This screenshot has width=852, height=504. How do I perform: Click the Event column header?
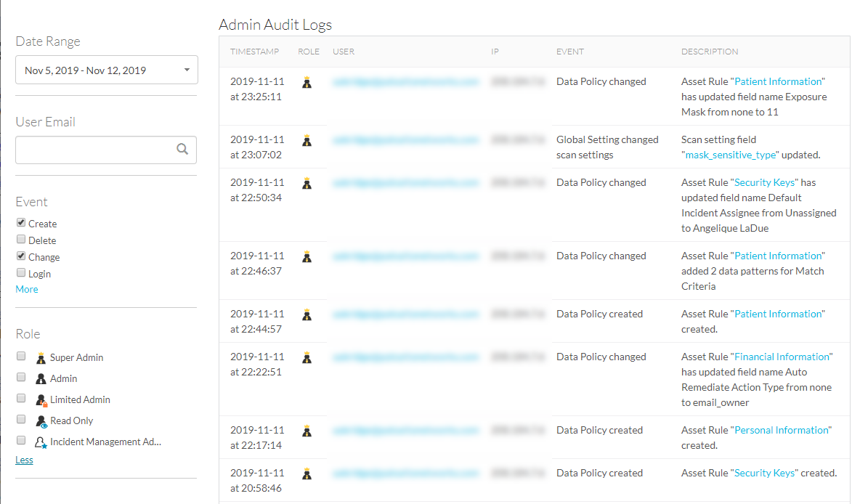[569, 52]
